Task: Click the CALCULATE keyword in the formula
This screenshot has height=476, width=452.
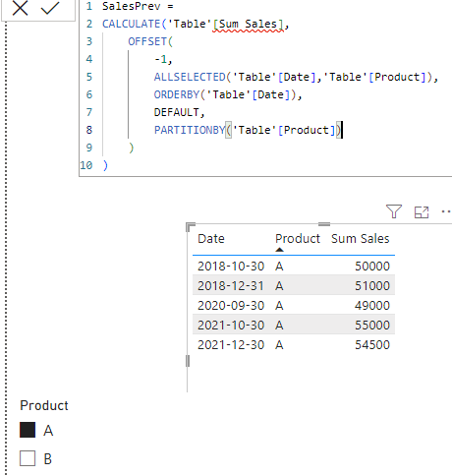Action: pos(131,24)
